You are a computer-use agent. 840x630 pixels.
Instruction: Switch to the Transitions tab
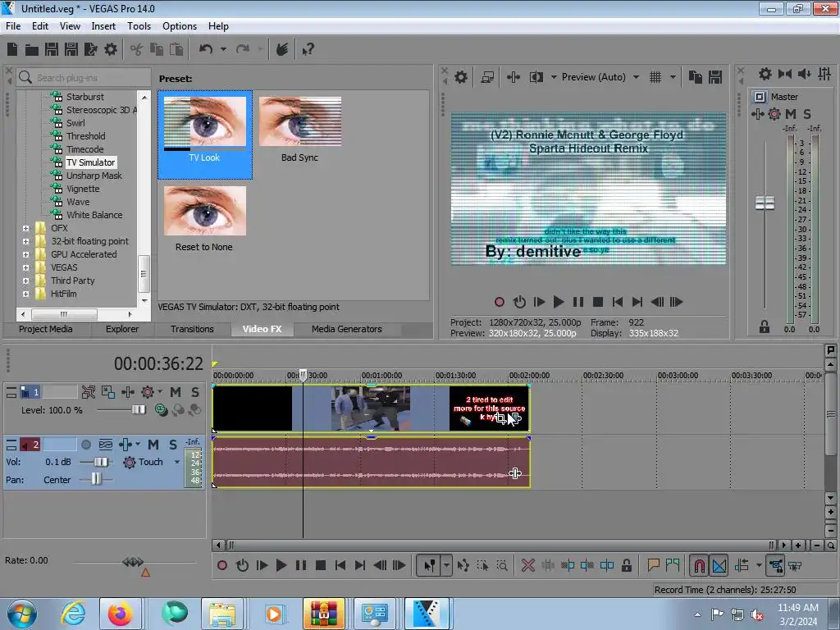point(192,329)
